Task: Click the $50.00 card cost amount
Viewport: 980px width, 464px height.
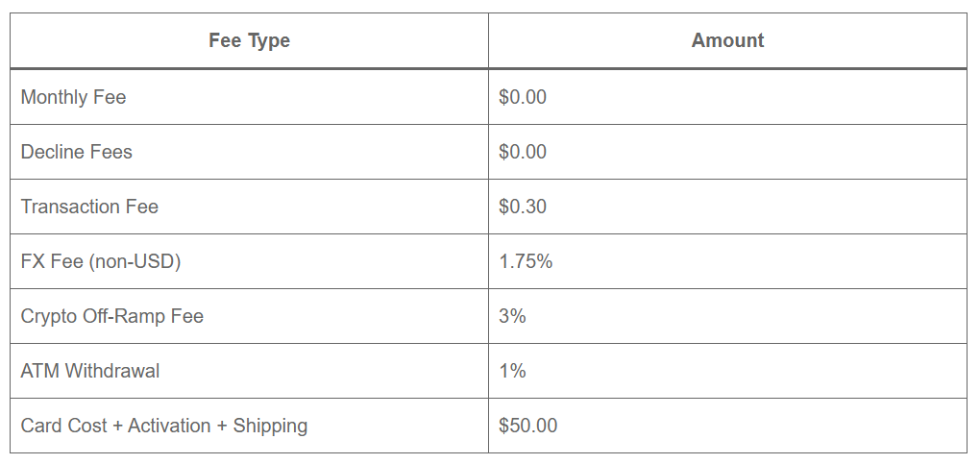Action: (527, 426)
